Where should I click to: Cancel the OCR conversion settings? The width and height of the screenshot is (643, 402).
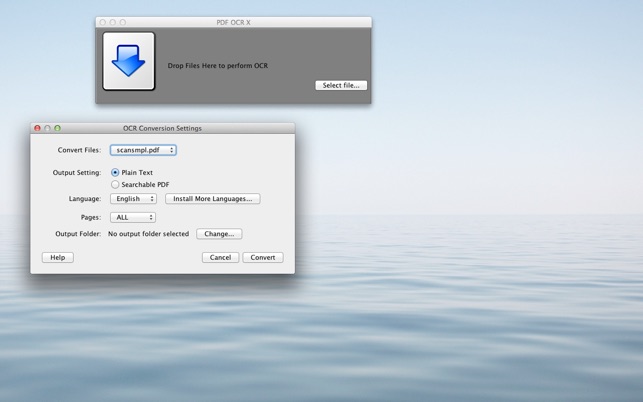[220, 257]
